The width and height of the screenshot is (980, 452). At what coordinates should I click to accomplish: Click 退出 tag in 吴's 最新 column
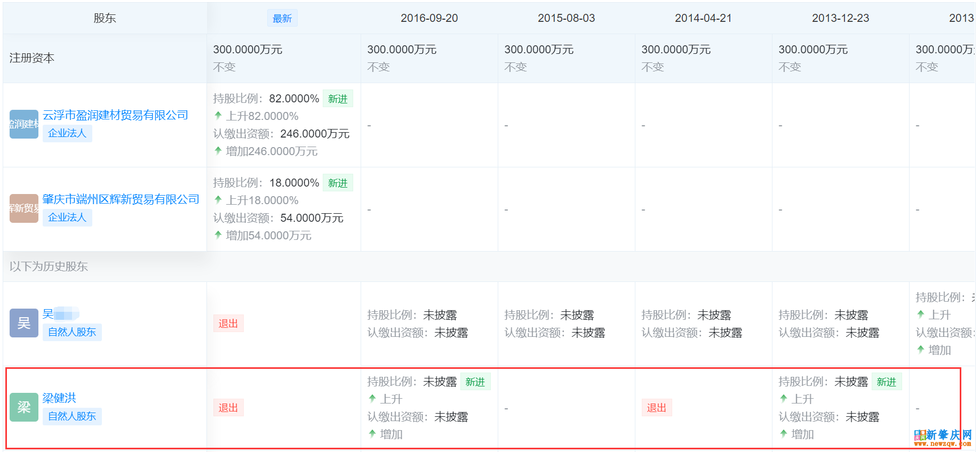click(x=228, y=324)
